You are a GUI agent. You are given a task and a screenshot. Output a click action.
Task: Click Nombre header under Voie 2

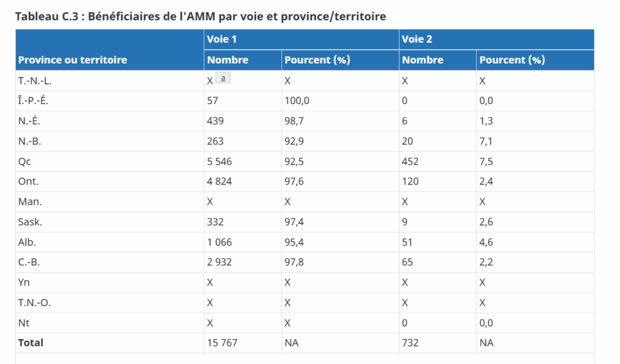click(423, 60)
